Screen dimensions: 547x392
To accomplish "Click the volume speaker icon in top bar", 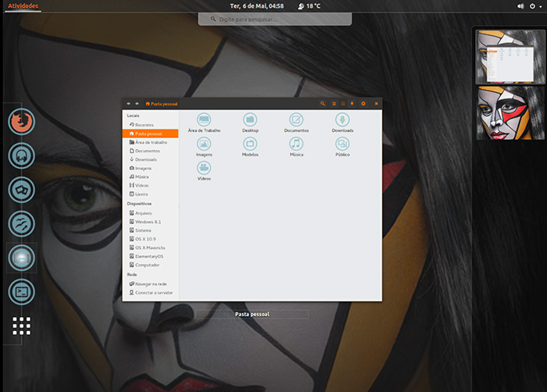I will (x=520, y=6).
